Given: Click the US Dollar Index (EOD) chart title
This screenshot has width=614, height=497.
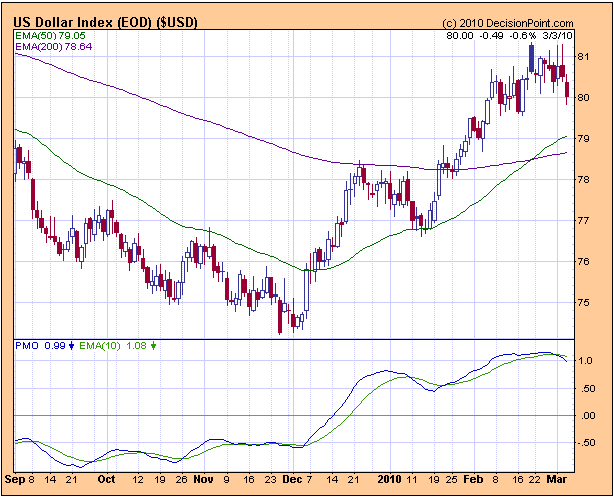Looking at the screenshot, I should pos(105,22).
